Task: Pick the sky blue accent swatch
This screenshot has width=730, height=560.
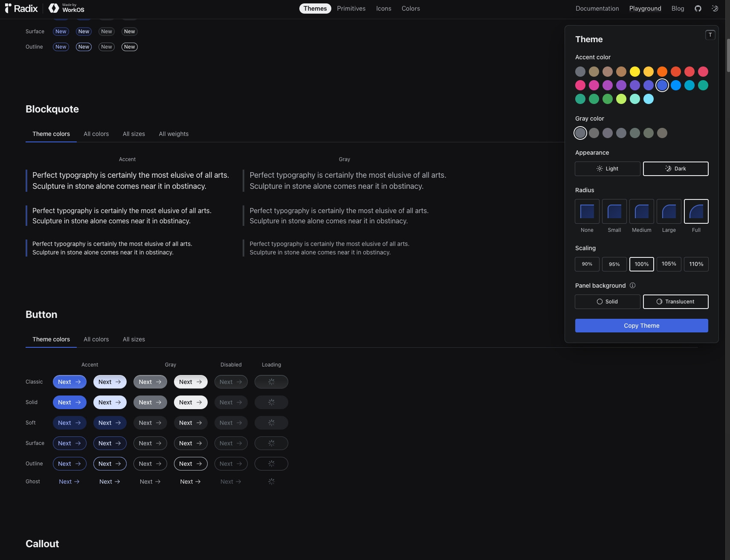Action: (x=649, y=99)
